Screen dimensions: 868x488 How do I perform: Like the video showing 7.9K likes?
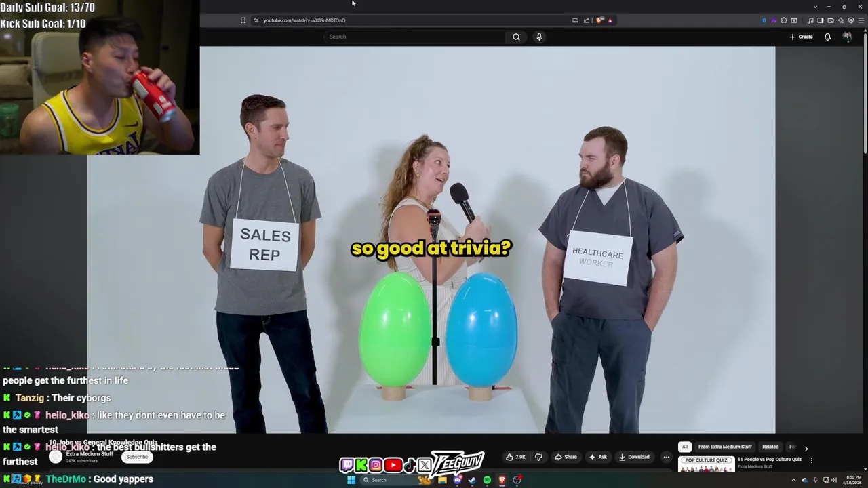pyautogui.click(x=516, y=457)
